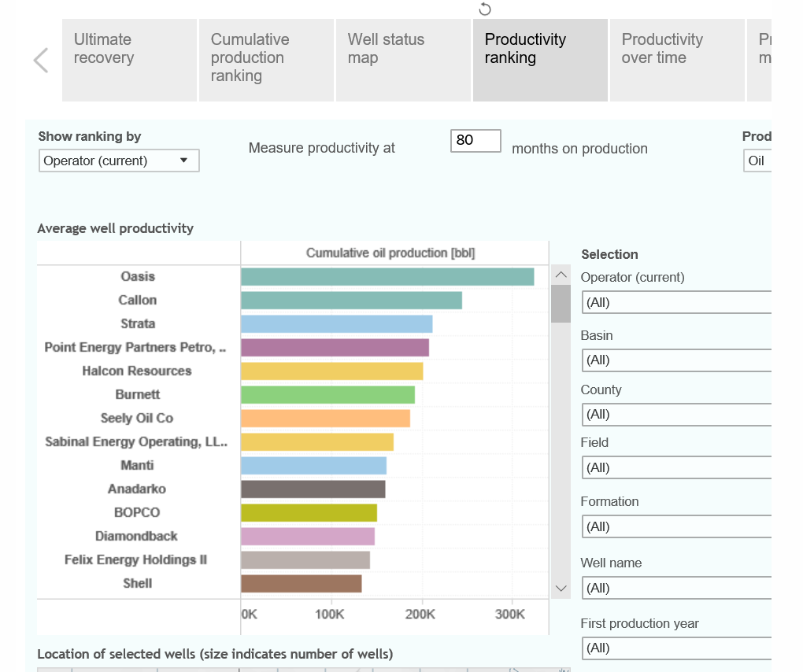Open the Formation filter dropdown
Viewport: 803px width, 672px height.
pyautogui.click(x=676, y=526)
